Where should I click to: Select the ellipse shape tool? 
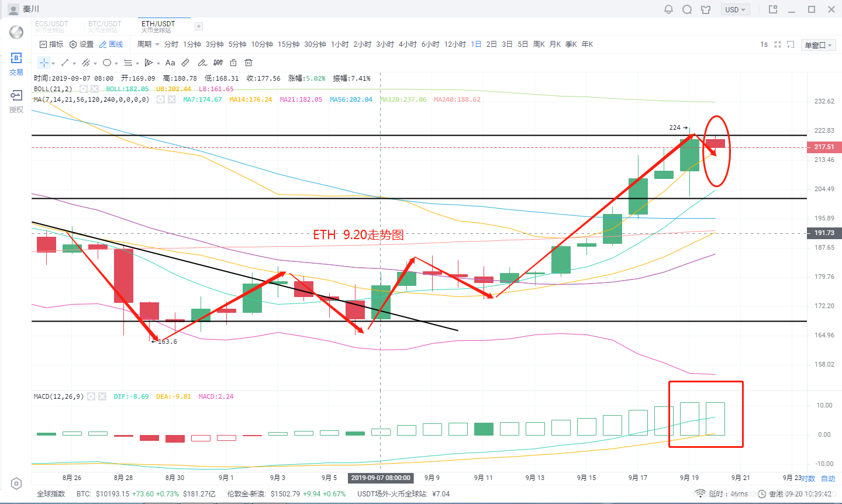(107, 63)
